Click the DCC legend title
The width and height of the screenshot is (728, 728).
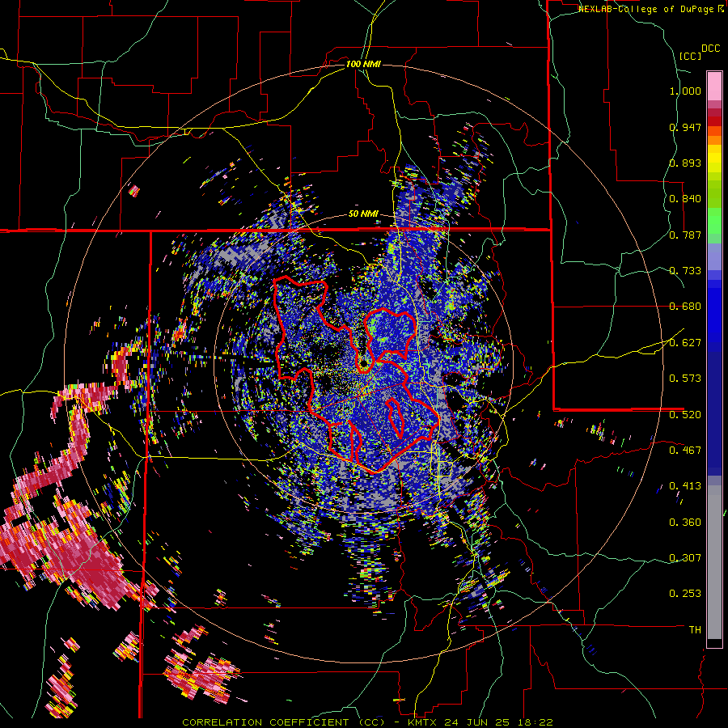point(710,49)
